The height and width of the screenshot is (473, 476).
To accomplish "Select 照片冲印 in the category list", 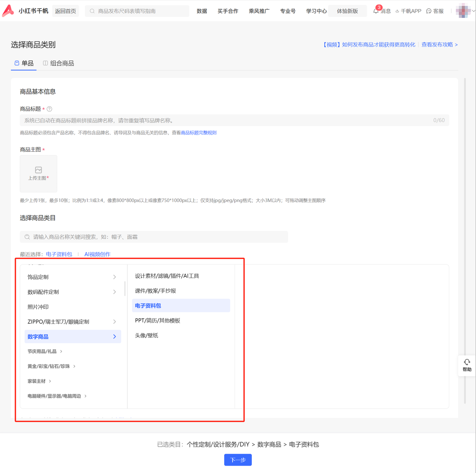I will pyautogui.click(x=38, y=307).
